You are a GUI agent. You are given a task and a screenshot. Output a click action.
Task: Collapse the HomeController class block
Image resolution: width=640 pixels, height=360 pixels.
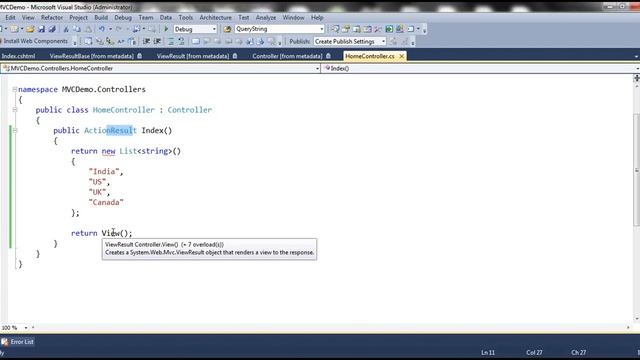(15, 110)
